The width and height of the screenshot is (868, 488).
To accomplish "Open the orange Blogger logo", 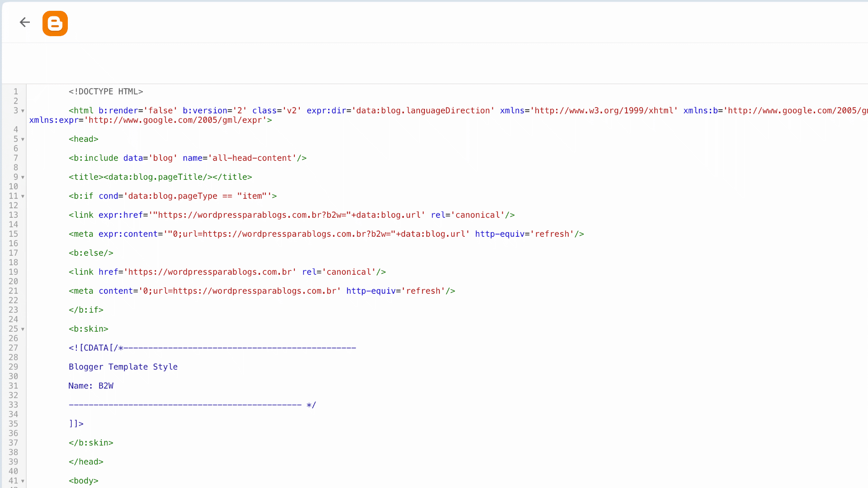I will (x=55, y=23).
